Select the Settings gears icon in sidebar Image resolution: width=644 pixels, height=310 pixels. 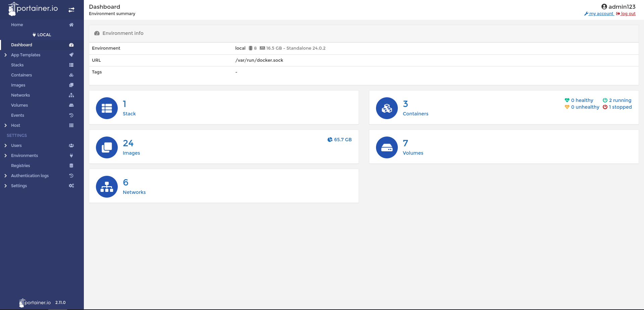click(x=71, y=186)
